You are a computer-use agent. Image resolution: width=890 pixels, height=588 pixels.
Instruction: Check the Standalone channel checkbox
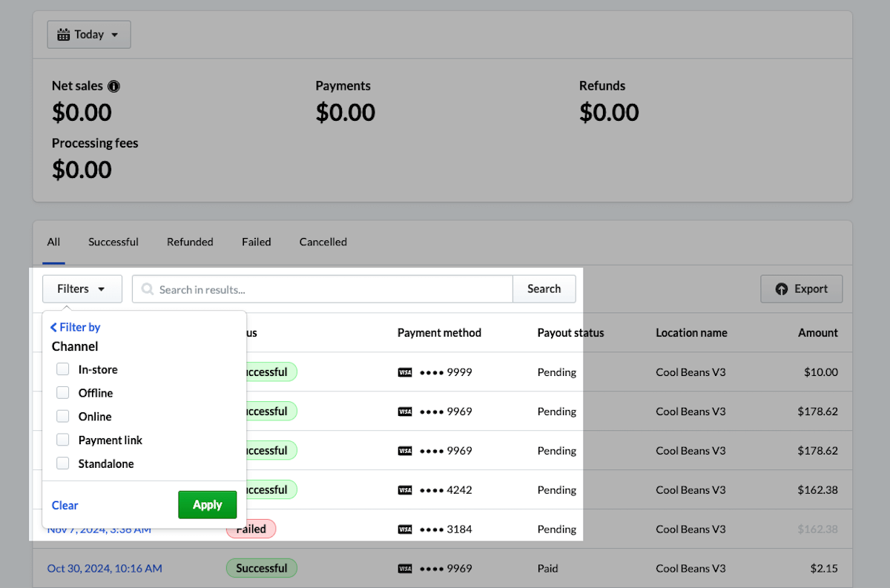pos(63,464)
